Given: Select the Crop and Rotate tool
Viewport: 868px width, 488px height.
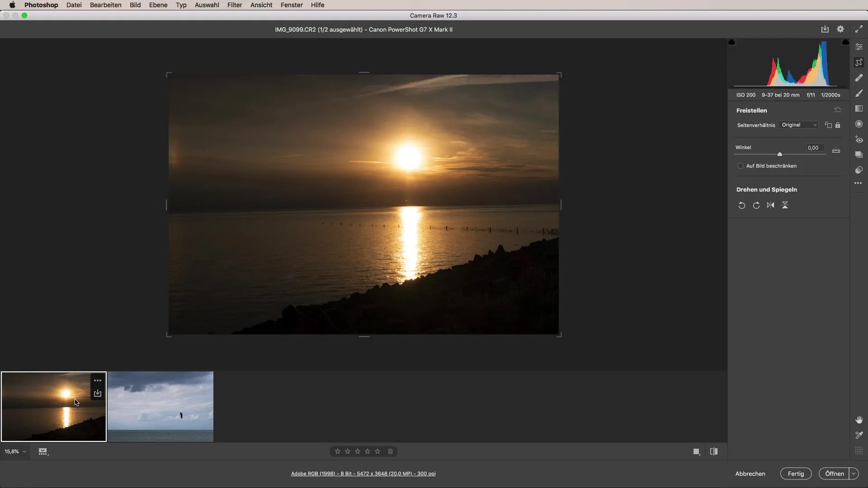Looking at the screenshot, I should pos(859,62).
